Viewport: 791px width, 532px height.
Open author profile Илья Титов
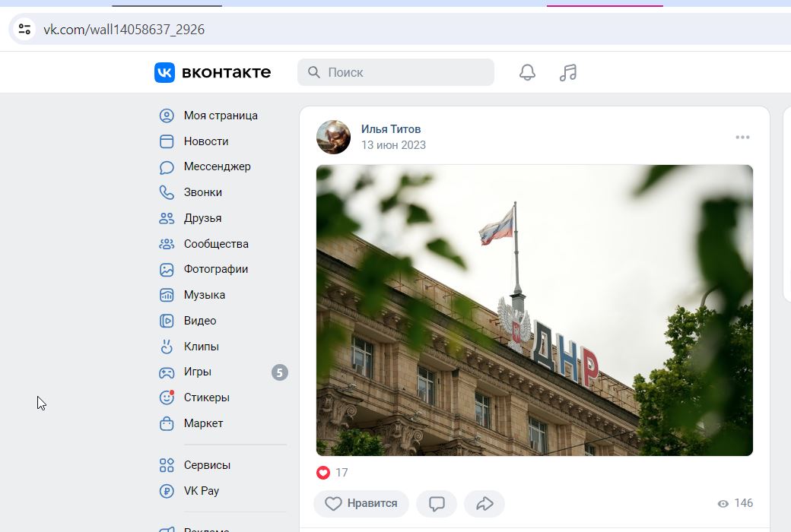click(x=391, y=129)
